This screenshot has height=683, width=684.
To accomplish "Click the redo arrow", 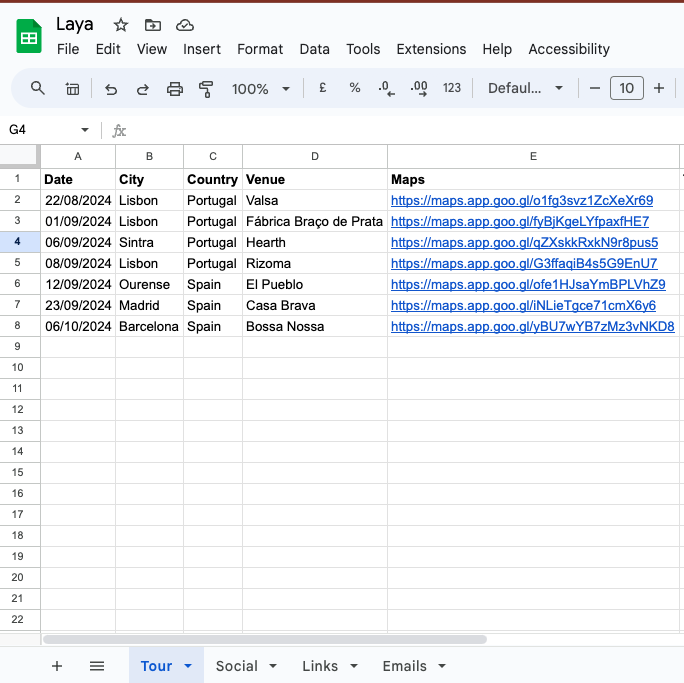I will pyautogui.click(x=143, y=89).
